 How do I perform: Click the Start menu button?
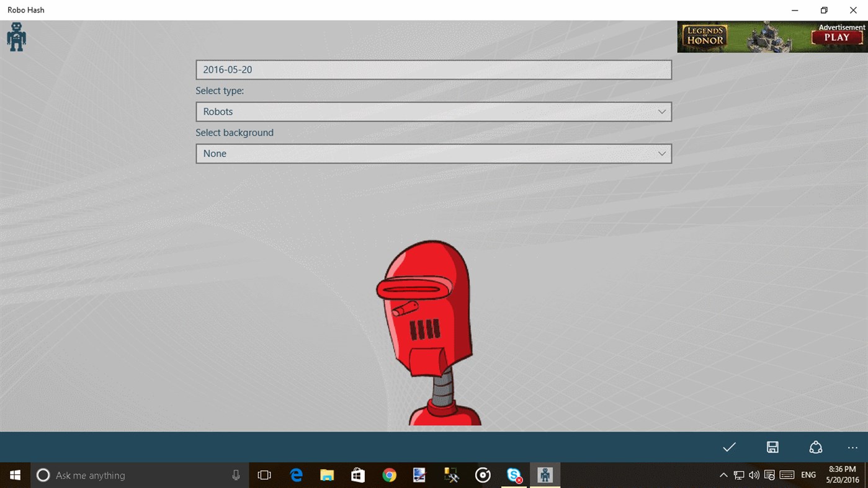pyautogui.click(x=15, y=475)
